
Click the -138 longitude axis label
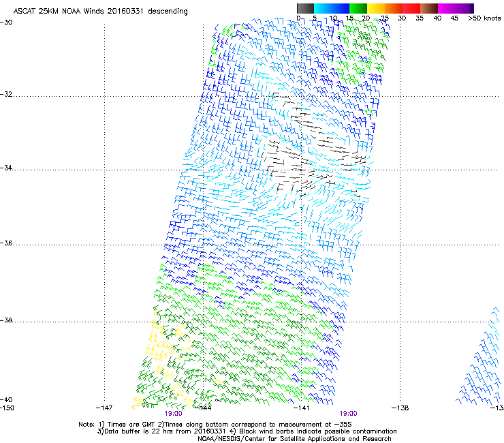point(400,408)
